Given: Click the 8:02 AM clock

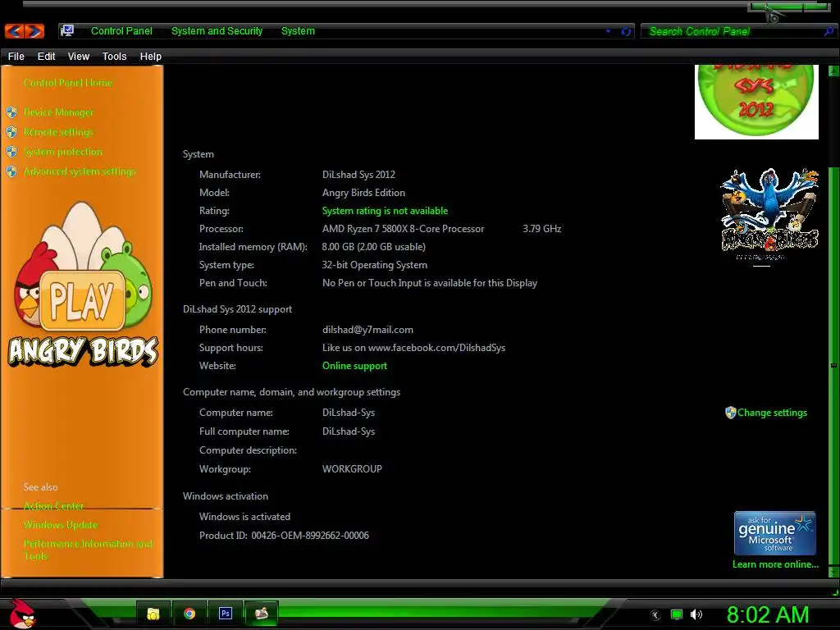Looking at the screenshot, I should pos(768,615).
